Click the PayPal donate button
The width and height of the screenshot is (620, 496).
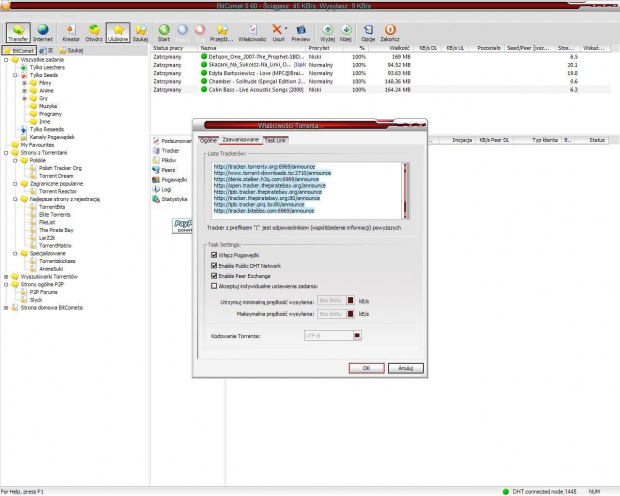pos(182,226)
